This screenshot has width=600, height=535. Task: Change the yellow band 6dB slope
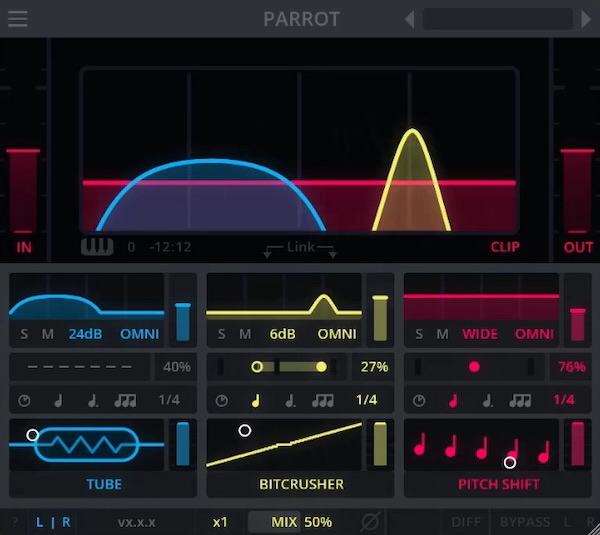[282, 334]
